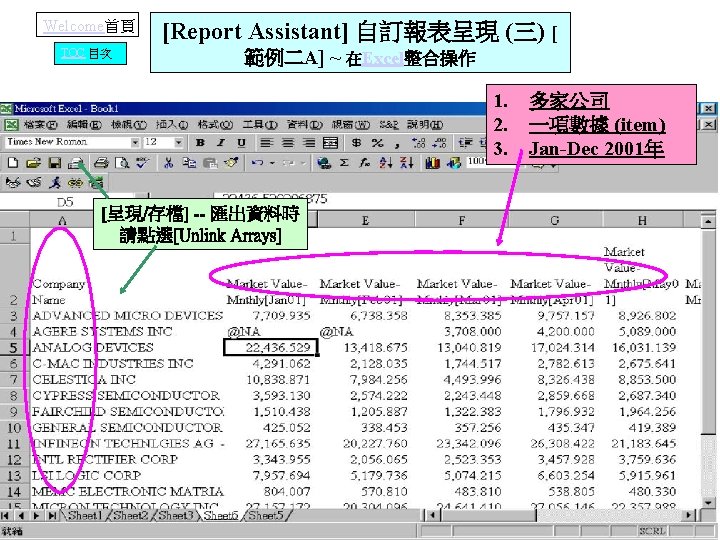Click the Jan-Dec 2001年 link
This screenshot has width=720, height=540.
[x=596, y=149]
